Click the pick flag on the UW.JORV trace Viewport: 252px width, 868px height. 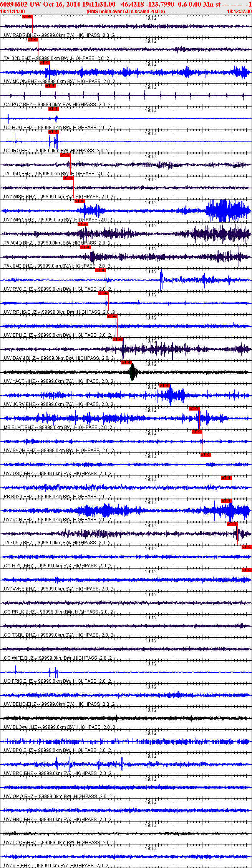[165, 386]
